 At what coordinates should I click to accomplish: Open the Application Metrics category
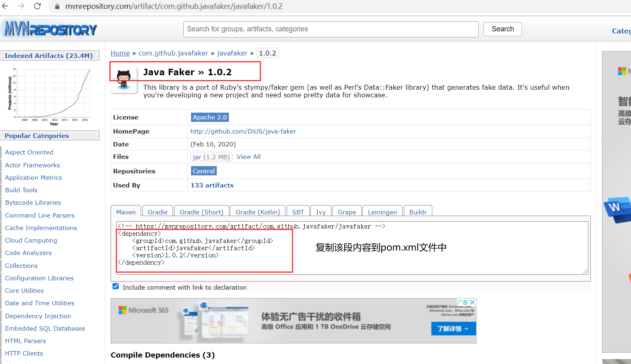(x=33, y=177)
